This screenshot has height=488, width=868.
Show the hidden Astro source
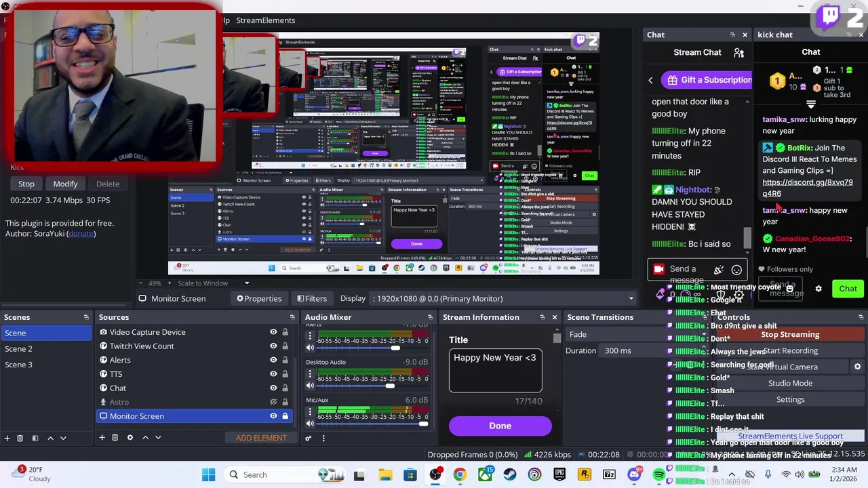273,402
